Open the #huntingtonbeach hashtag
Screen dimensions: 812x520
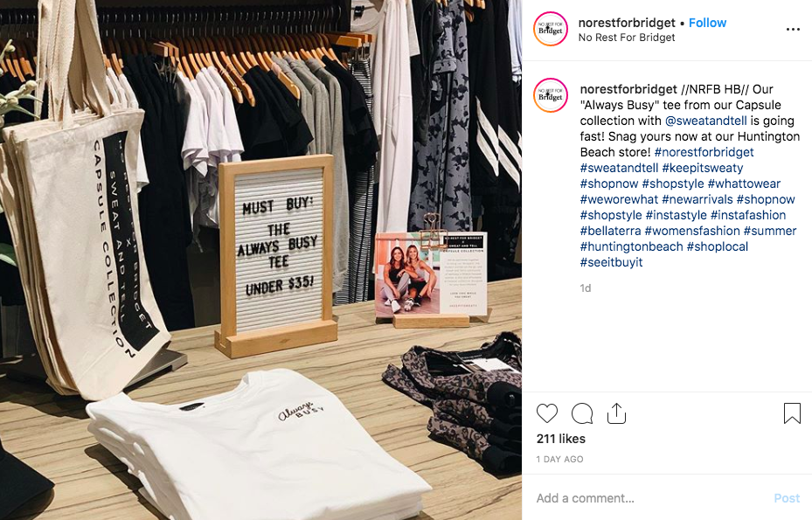pos(631,246)
